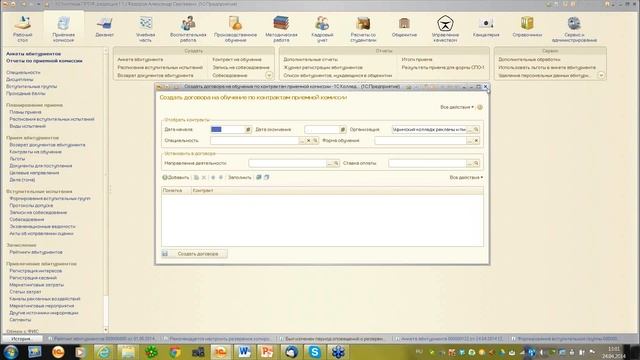The width and height of the screenshot is (640, 360).
Task: Click the Контракт column header
Action: coord(337,191)
